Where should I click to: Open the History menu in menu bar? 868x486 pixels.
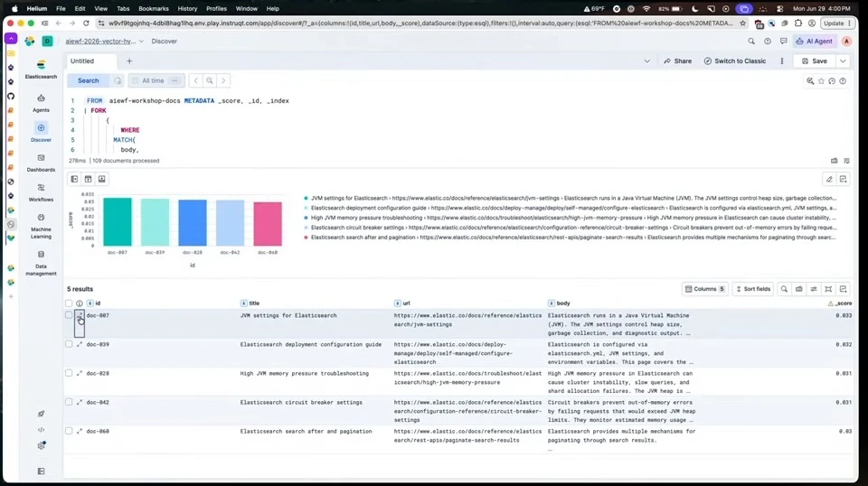click(187, 8)
